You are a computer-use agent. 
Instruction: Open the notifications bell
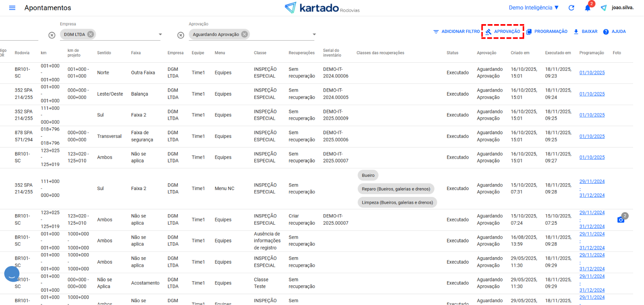(x=588, y=8)
